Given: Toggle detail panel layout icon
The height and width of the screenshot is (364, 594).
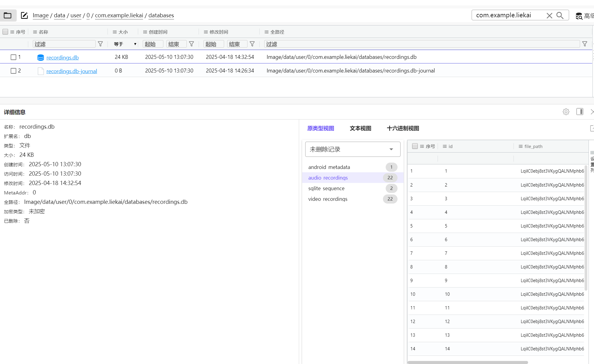Looking at the screenshot, I should click(x=580, y=112).
